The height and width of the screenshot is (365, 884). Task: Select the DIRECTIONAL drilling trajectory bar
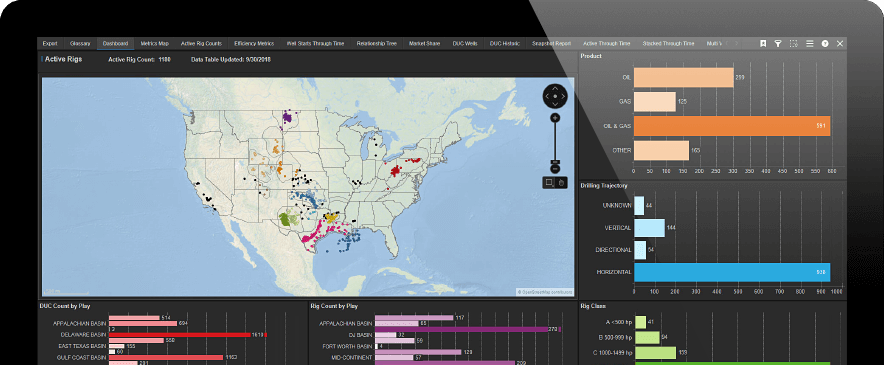click(640, 250)
